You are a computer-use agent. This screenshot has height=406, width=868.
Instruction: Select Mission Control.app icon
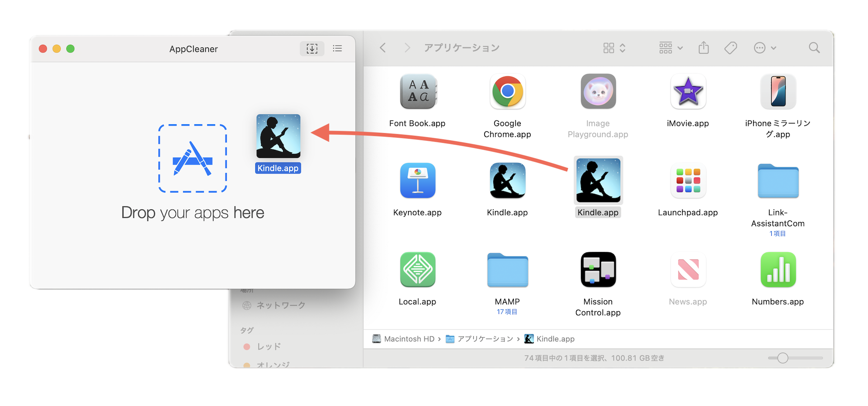pos(598,270)
